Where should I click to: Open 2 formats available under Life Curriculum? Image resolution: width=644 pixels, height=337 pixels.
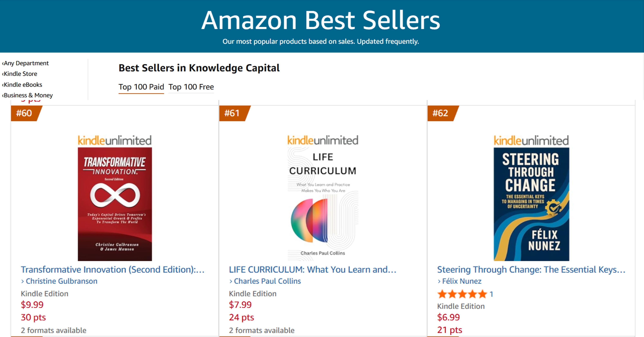tap(261, 331)
